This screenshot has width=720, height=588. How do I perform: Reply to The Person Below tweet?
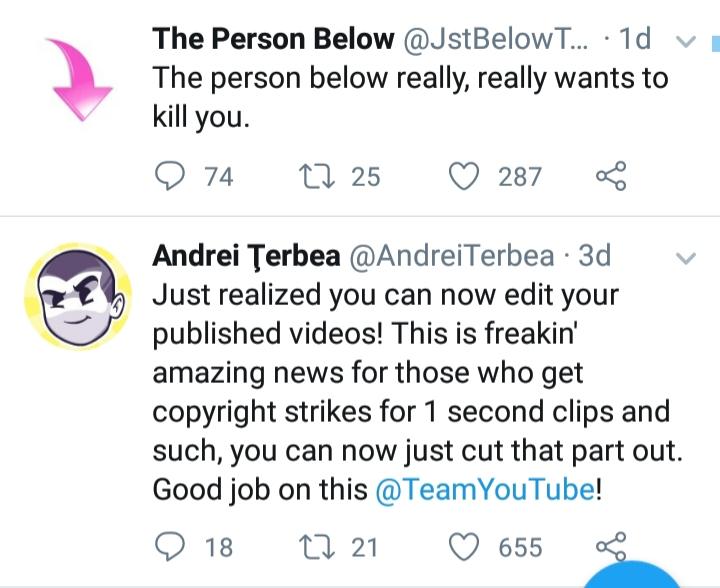pos(170,176)
